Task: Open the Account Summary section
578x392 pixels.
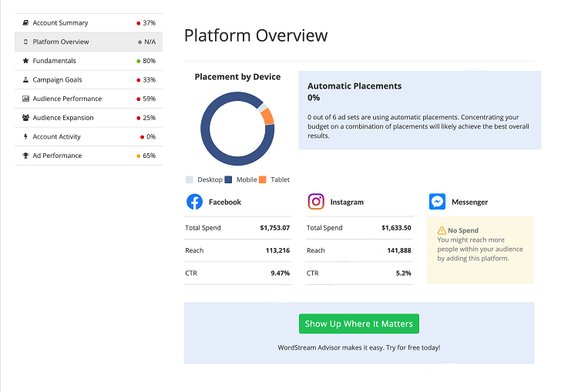Action: click(89, 23)
